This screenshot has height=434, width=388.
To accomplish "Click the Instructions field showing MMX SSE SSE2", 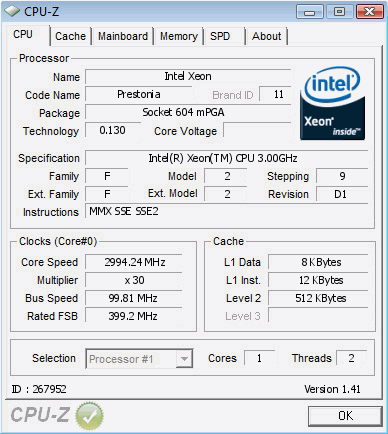I will pyautogui.click(x=227, y=211).
